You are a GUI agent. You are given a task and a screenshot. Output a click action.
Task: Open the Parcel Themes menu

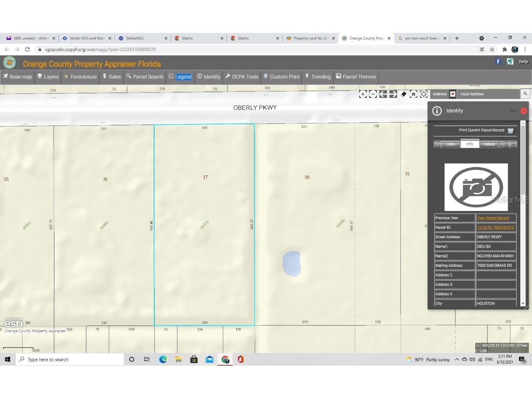coord(356,77)
